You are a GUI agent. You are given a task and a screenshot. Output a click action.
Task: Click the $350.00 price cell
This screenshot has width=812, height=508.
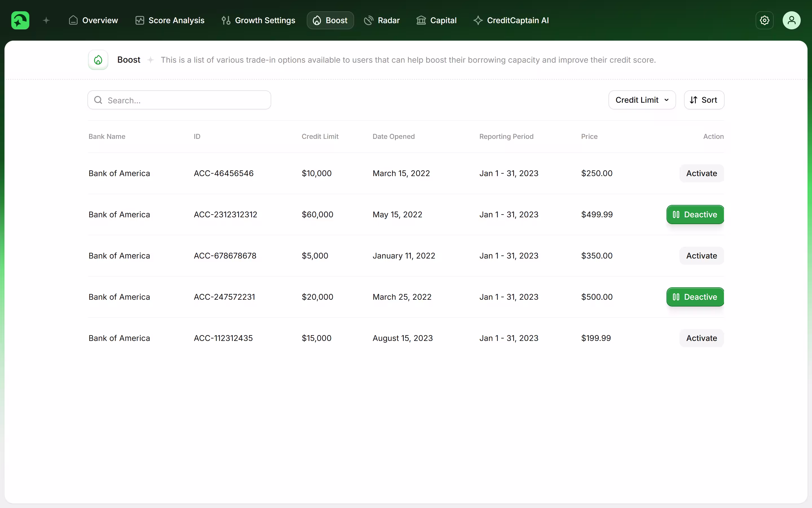pos(597,256)
